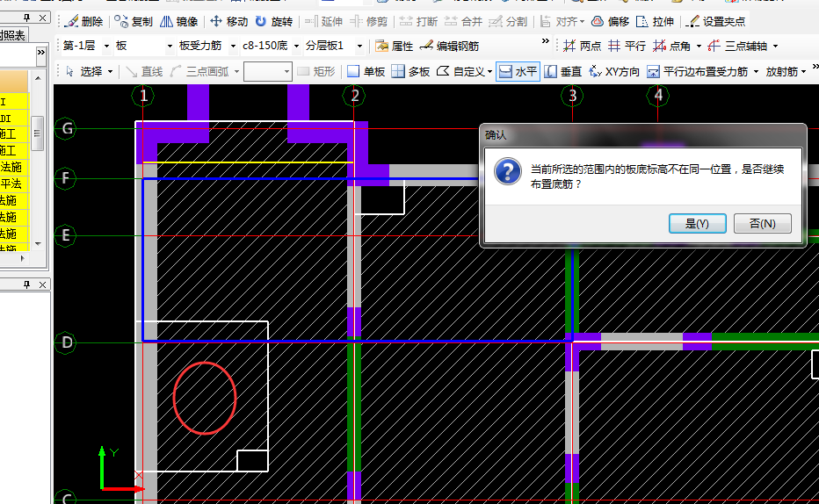Expand the 点角 dropdown arrow
This screenshot has height=504, width=819.
[699, 47]
